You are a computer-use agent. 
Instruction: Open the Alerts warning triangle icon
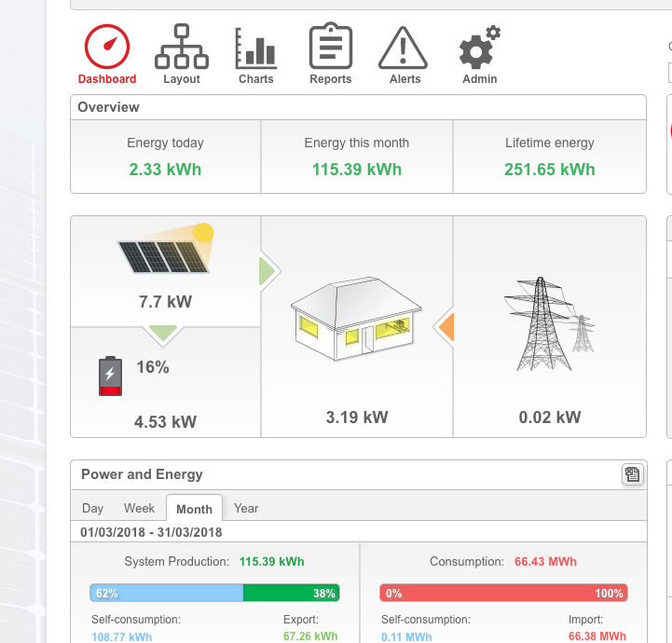403,48
